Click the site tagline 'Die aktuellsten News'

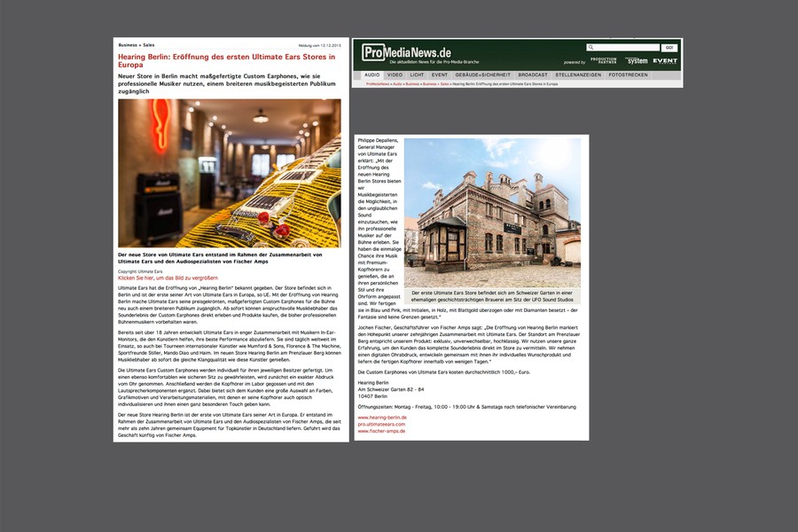tap(434, 62)
